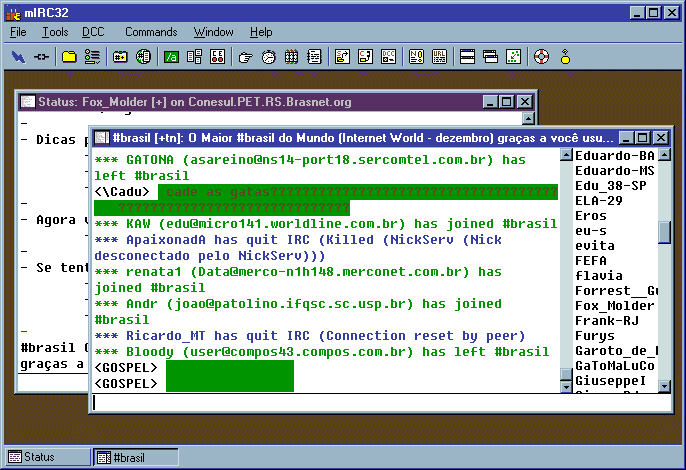
Task: Select nickname eu-s in nick list
Action: point(591,231)
